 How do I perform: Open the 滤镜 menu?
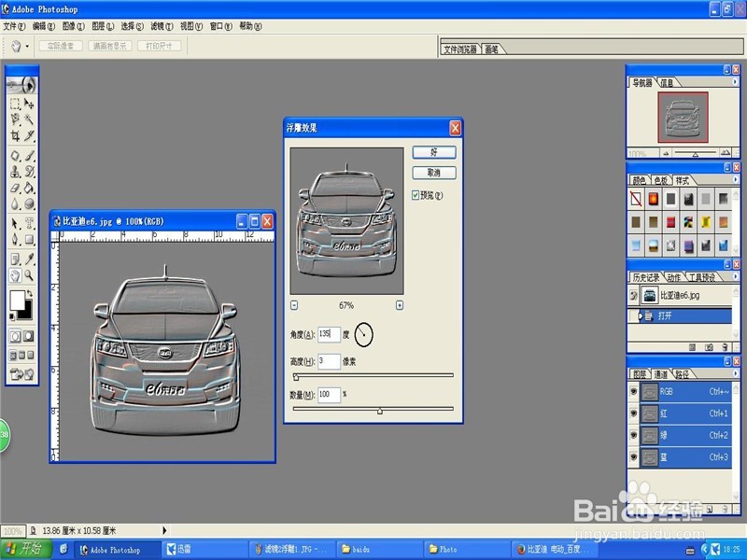pos(162,26)
